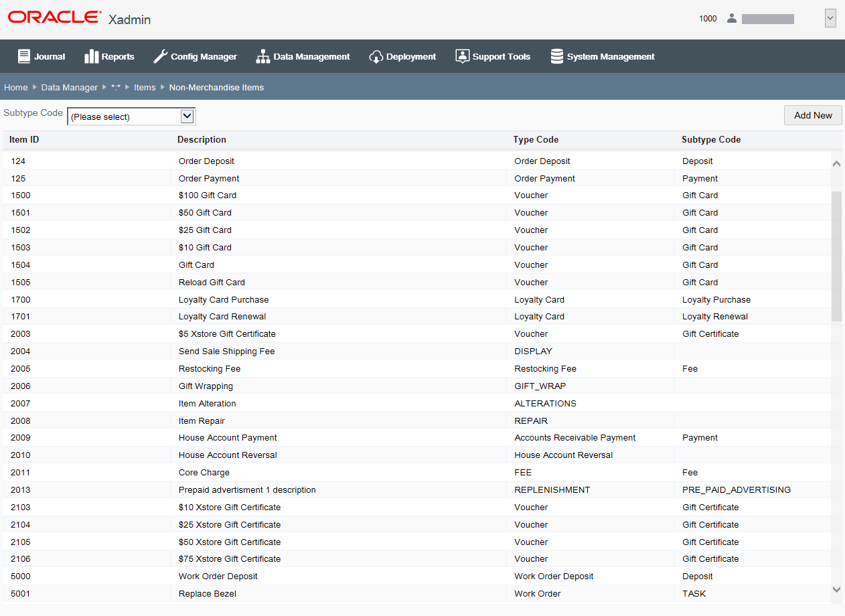Select the $25 Gift Card row
This screenshot has height=616, width=845.
(x=416, y=230)
